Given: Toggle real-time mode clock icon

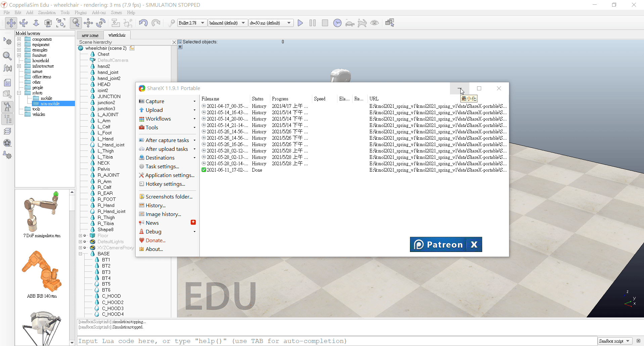Looking at the screenshot, I should (337, 23).
